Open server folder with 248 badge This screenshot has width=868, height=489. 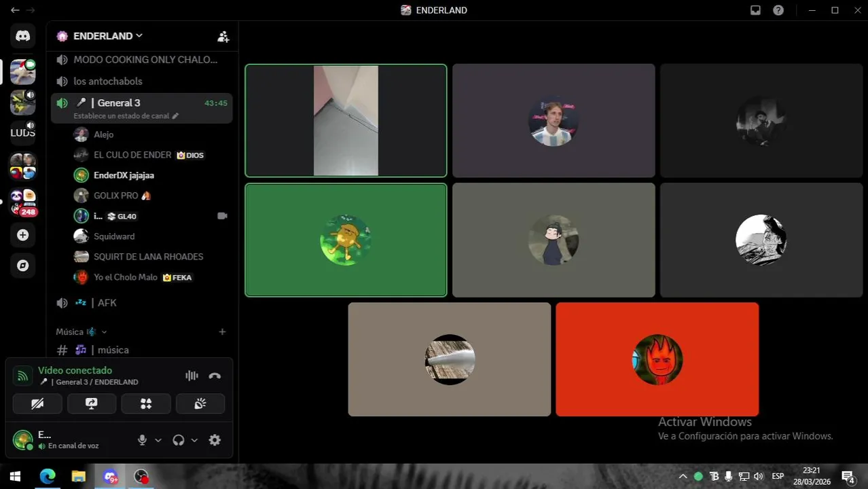(22, 202)
